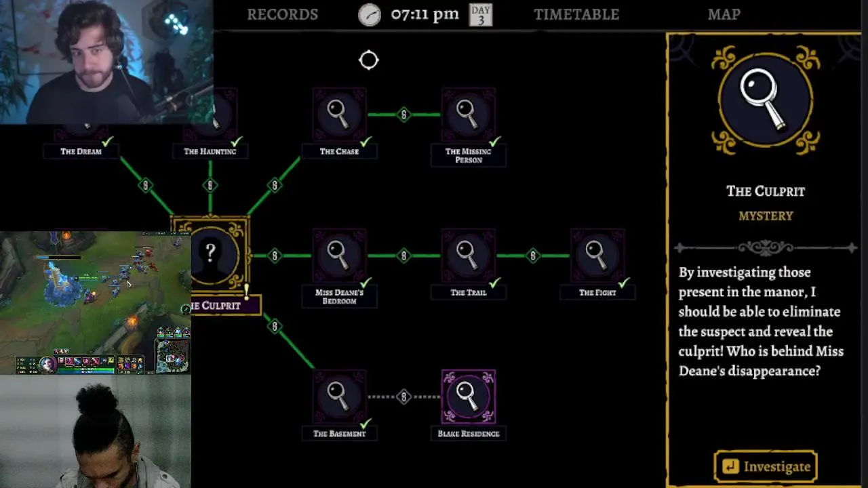Screen dimensions: 868x488
Task: Click the bottom webcam overlay
Action: 96,431
